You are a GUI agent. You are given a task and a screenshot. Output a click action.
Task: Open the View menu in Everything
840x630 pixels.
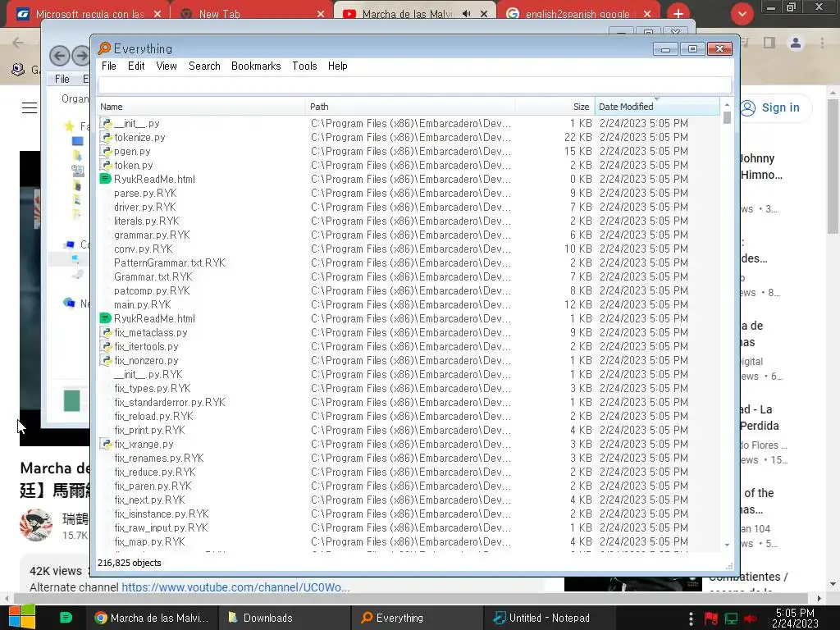click(167, 66)
